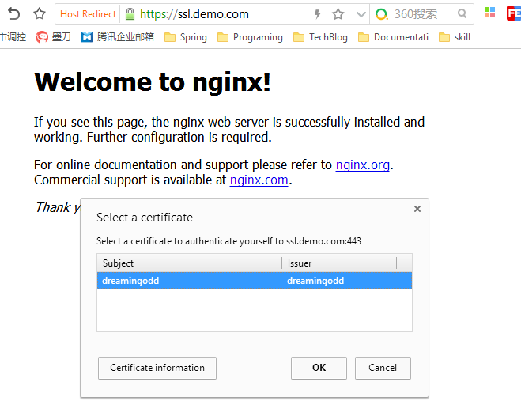Open the 腾讯企业邮箱 bookmark
The height and width of the screenshot is (420, 521).
coord(117,37)
